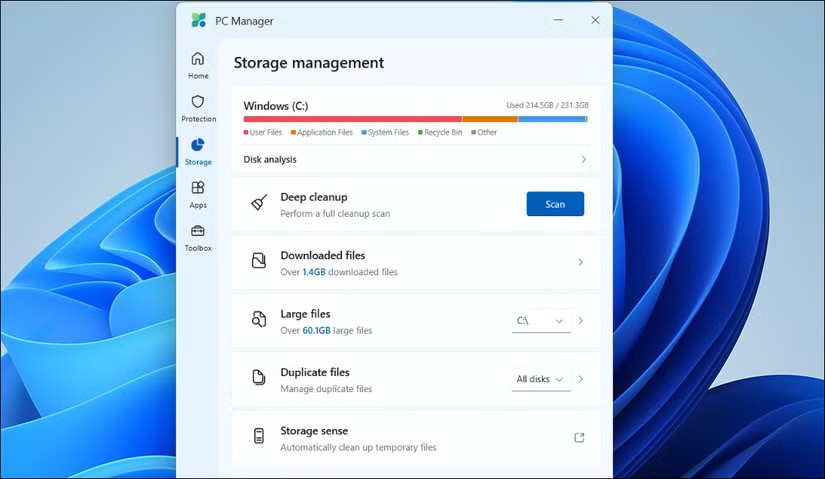Click the Duplicate files icon

(x=259, y=379)
